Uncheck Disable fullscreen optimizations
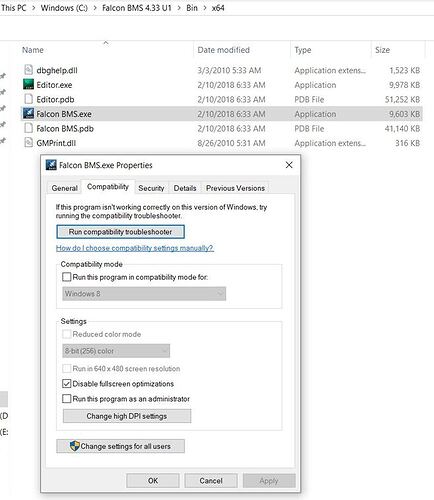Screen dimensions: 434x500 coord(67,384)
